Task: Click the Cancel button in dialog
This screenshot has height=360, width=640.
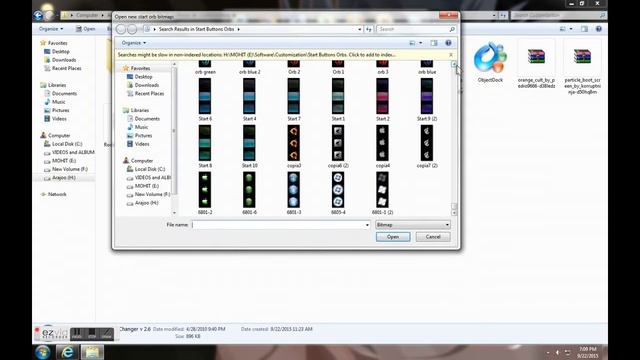Action: [x=433, y=237]
